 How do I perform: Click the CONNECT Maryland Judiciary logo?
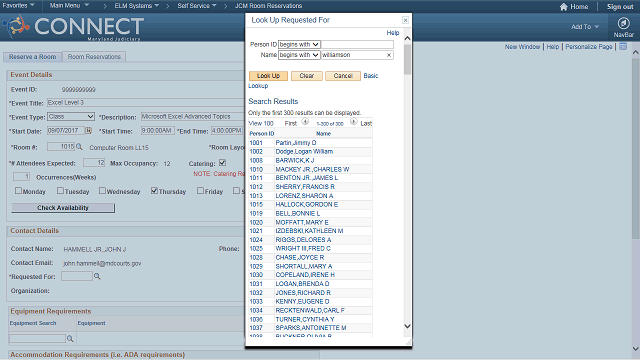(73, 27)
